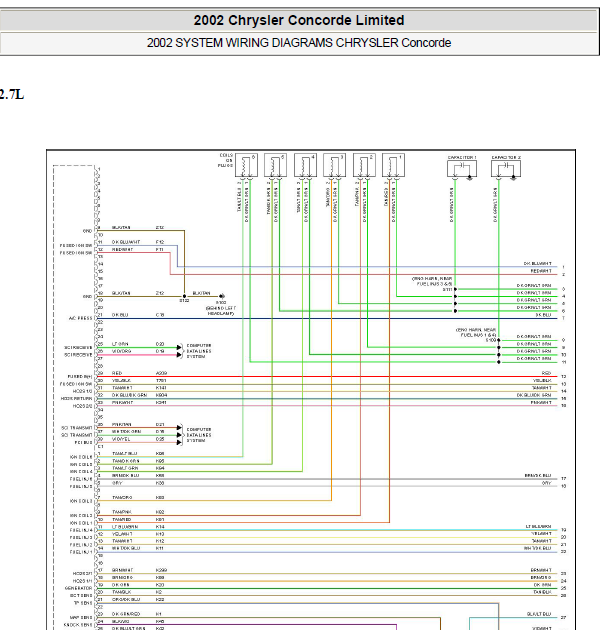Click the "FUEL INJ 6" pin label
The height and width of the screenshot is (630, 607).
pyautogui.click(x=81, y=479)
